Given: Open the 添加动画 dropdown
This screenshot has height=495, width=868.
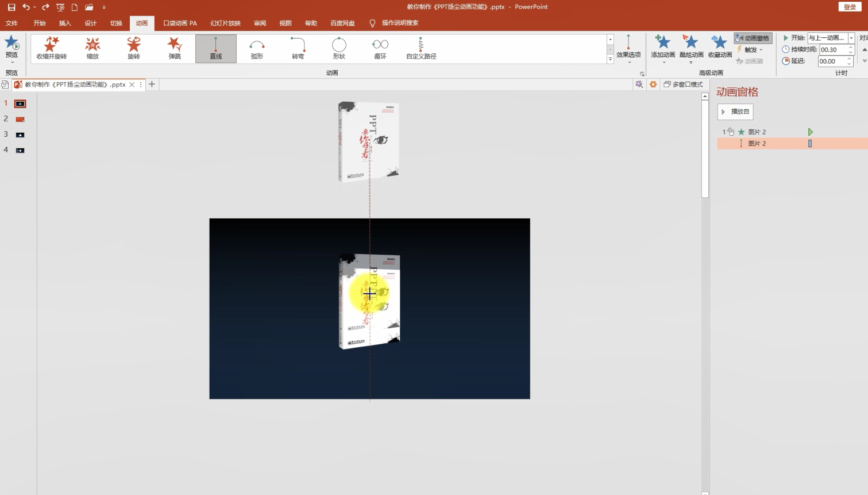Looking at the screenshot, I should (x=663, y=48).
